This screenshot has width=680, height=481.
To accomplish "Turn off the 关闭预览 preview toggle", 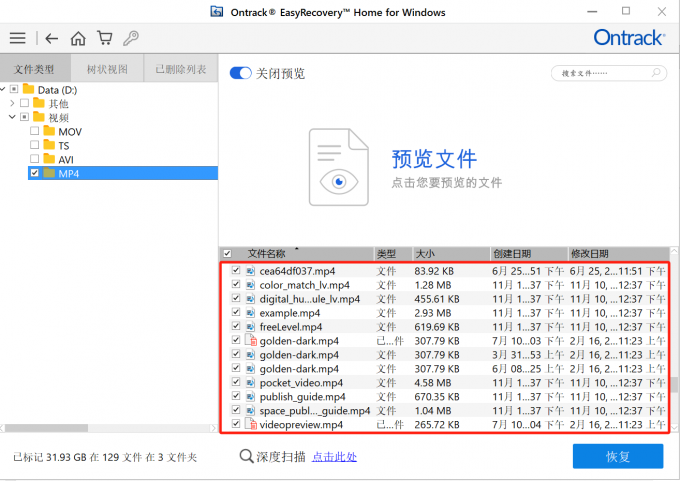I will pyautogui.click(x=240, y=74).
